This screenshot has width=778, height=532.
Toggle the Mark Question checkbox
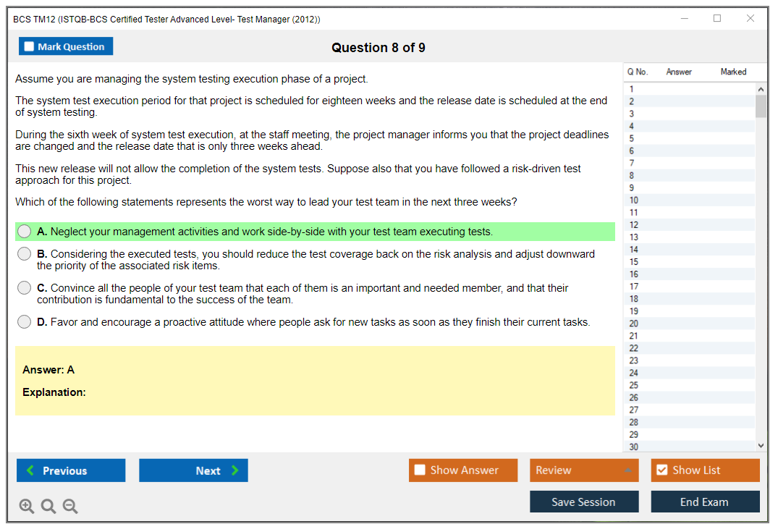pyautogui.click(x=29, y=47)
